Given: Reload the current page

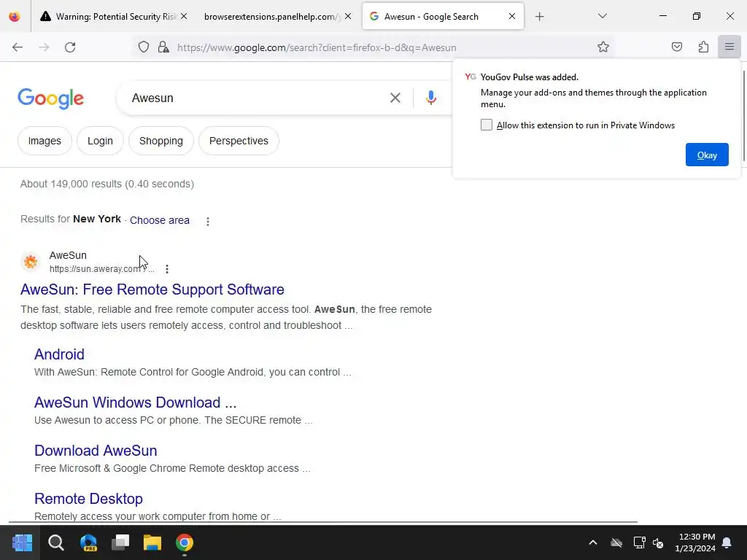Looking at the screenshot, I should click(70, 47).
